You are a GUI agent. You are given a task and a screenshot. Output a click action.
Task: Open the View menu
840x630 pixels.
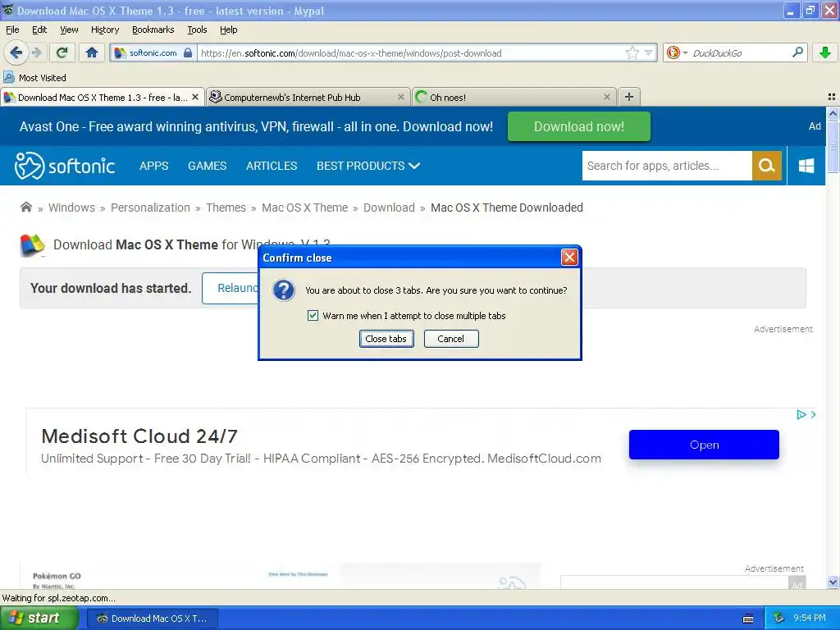[69, 30]
